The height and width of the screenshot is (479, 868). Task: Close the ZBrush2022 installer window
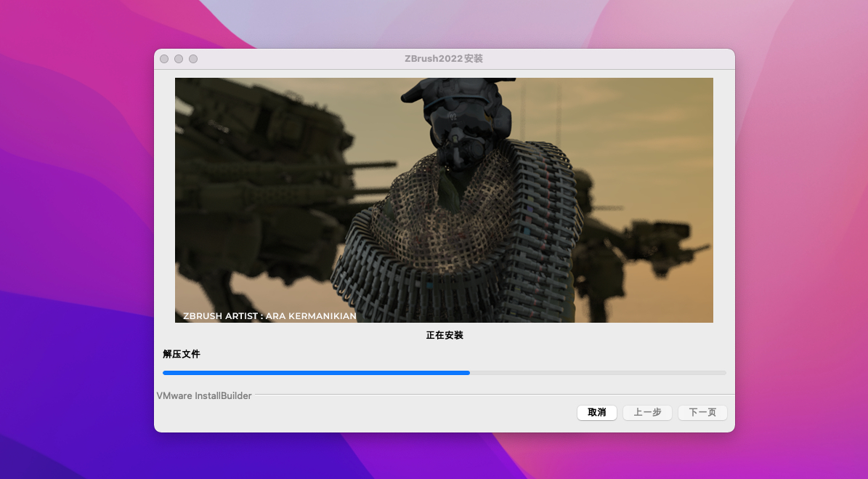(164, 59)
